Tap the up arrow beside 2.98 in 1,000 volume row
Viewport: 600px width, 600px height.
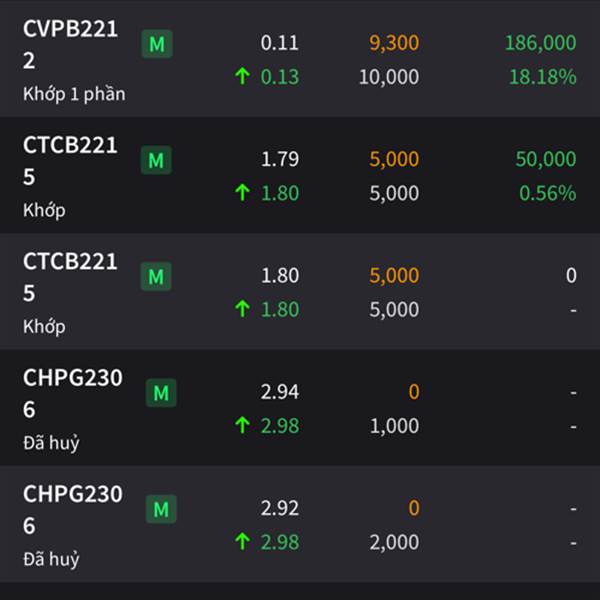tap(243, 425)
